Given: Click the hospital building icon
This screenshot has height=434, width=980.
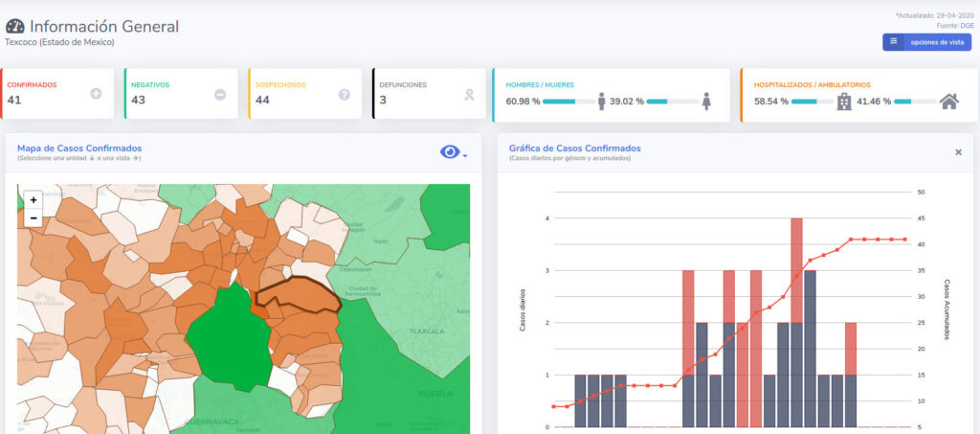Looking at the screenshot, I should [x=844, y=101].
